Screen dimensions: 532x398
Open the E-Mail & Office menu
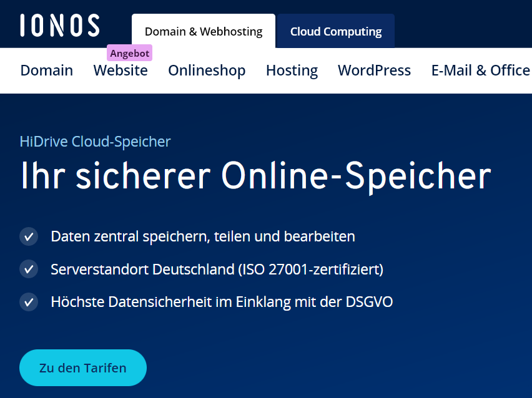(481, 70)
